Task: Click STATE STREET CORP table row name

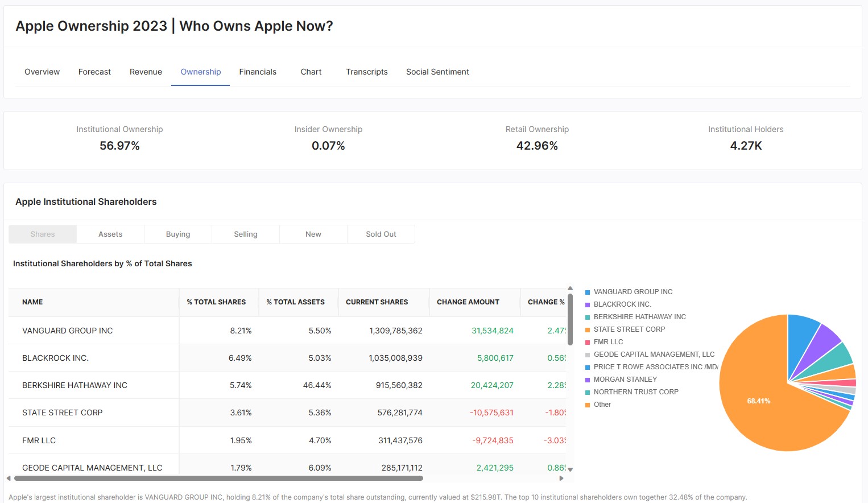Action: [x=63, y=413]
